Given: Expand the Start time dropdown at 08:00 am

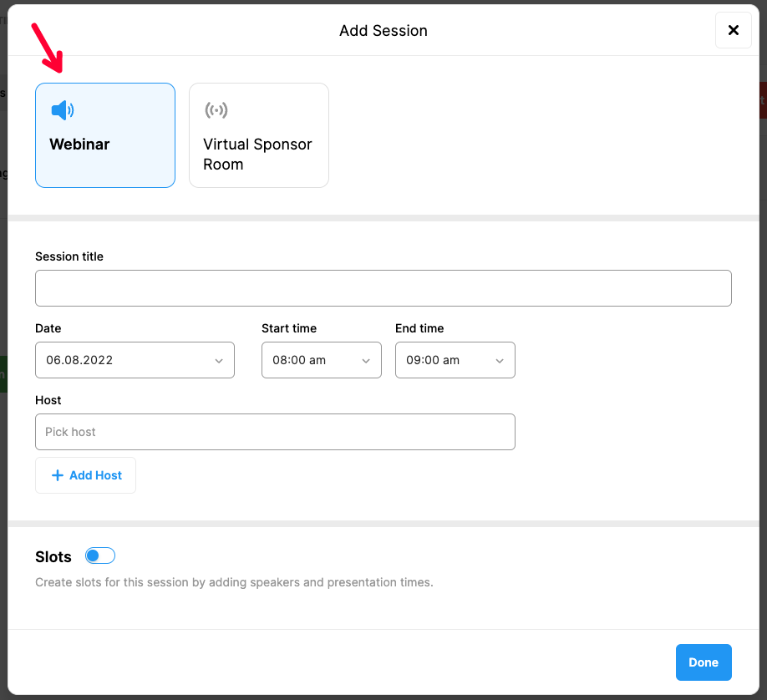Looking at the screenshot, I should tap(321, 360).
